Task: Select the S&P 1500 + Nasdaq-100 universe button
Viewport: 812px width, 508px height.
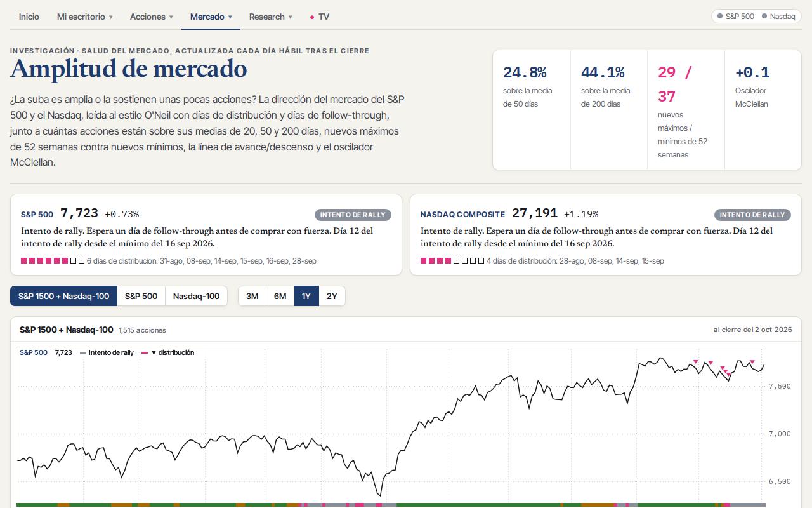Action: pos(63,296)
